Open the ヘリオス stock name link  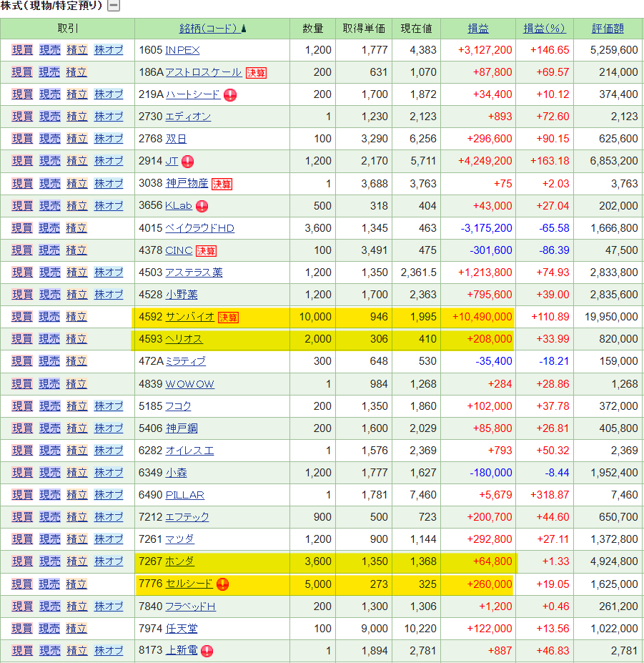click(184, 339)
